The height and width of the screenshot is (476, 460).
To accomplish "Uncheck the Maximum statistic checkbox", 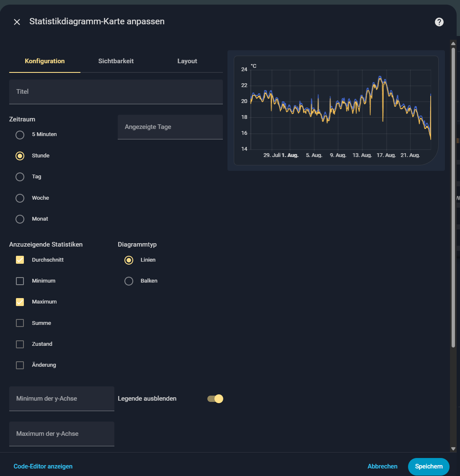I will [20, 302].
